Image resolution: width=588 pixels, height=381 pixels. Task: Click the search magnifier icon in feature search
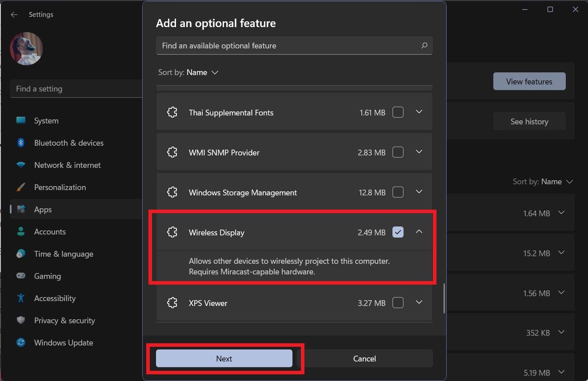coord(424,46)
